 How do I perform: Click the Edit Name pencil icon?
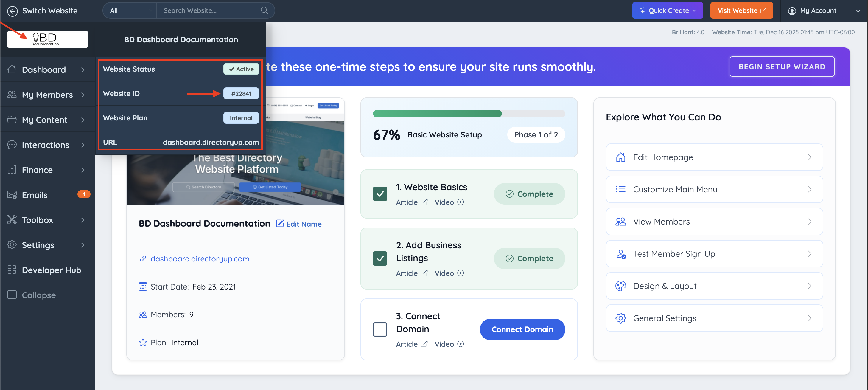(x=280, y=223)
